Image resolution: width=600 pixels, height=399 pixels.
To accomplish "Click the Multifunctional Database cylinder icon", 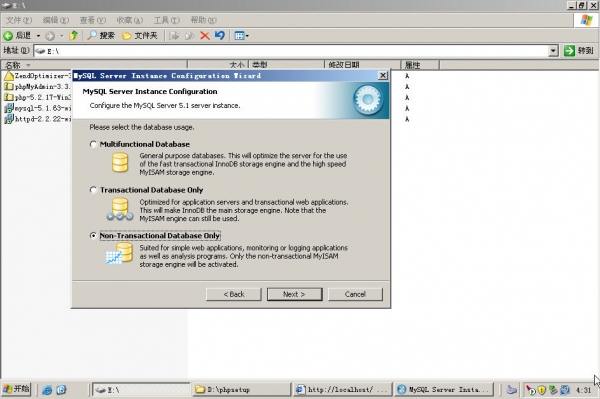I will [x=120, y=162].
